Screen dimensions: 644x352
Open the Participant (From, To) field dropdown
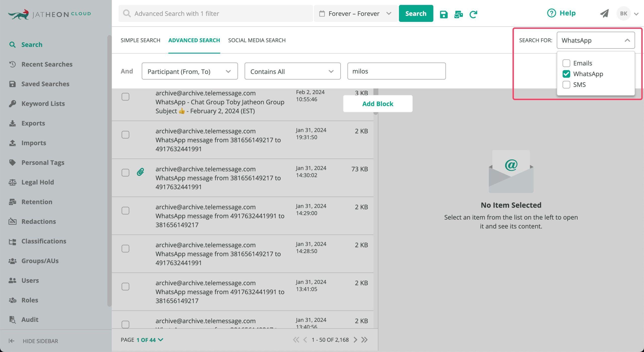190,71
